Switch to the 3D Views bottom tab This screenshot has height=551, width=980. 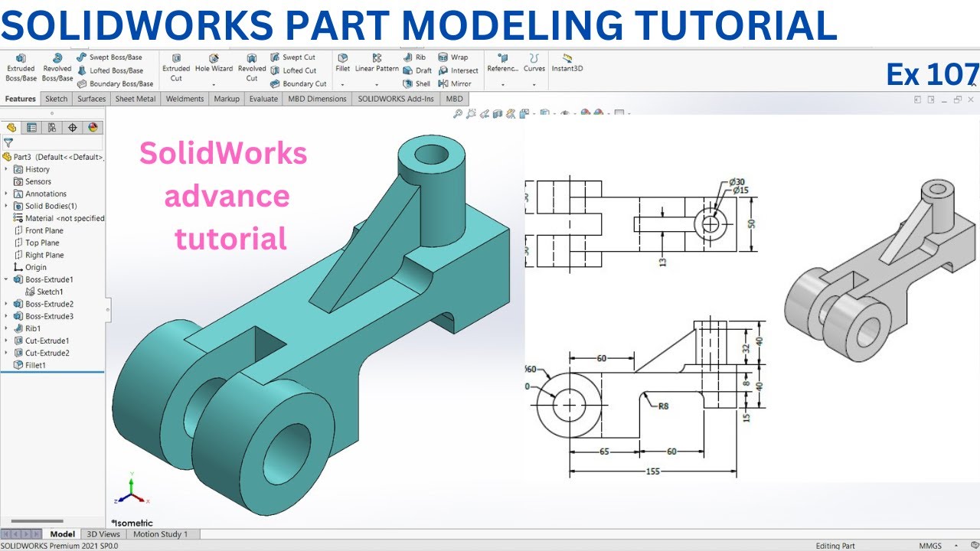coord(103,534)
